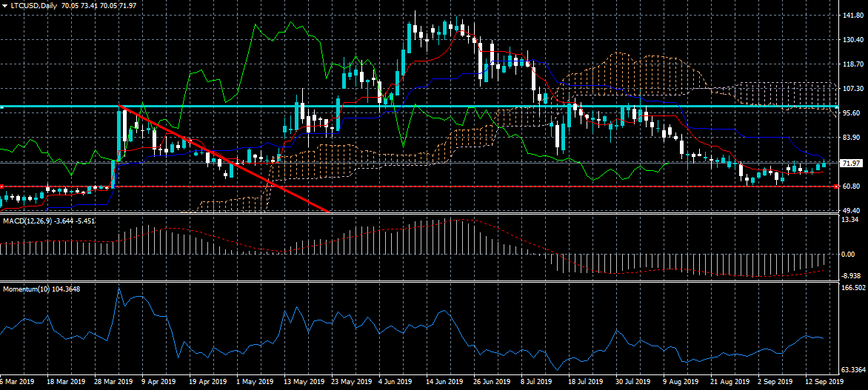Click the current price tag 71.97
868x390 pixels.
click(x=852, y=163)
